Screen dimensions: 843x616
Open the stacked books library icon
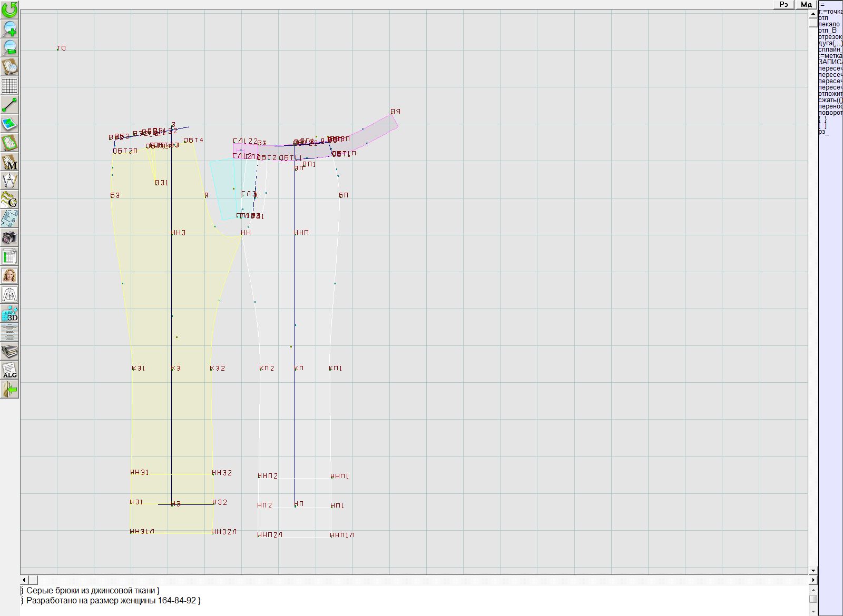[9, 351]
